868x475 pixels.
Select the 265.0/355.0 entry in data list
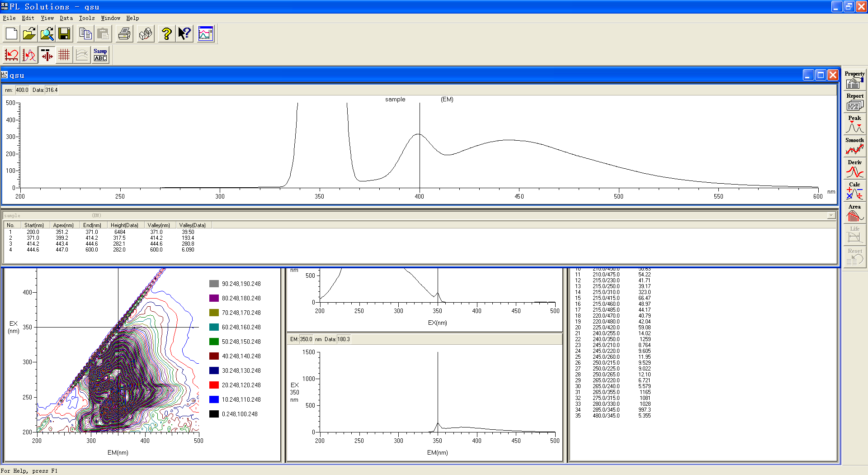606,392
